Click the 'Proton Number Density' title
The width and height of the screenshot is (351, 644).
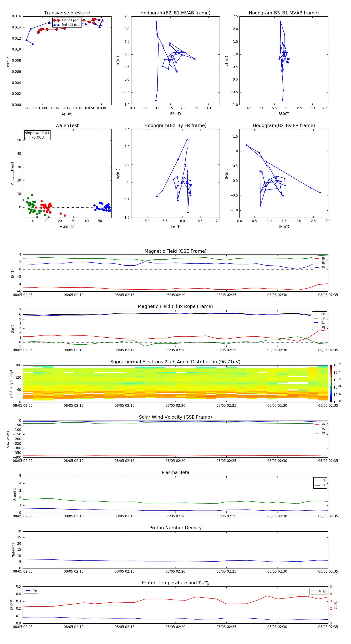pyautogui.click(x=175, y=528)
